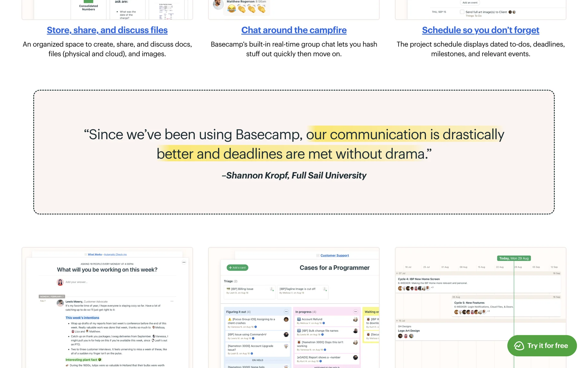
Task: Click grid icon beside Customer Support
Action: (x=318, y=255)
